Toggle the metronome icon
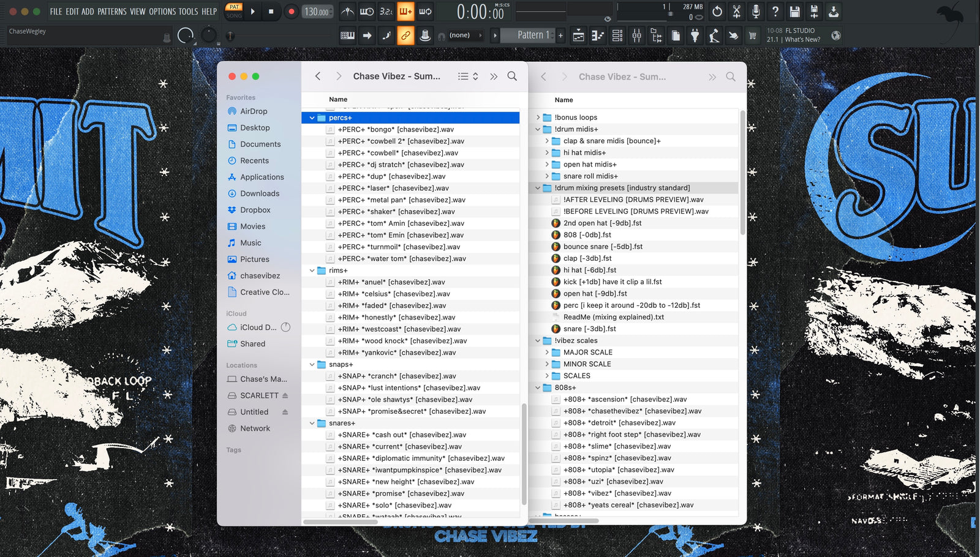 point(348,12)
